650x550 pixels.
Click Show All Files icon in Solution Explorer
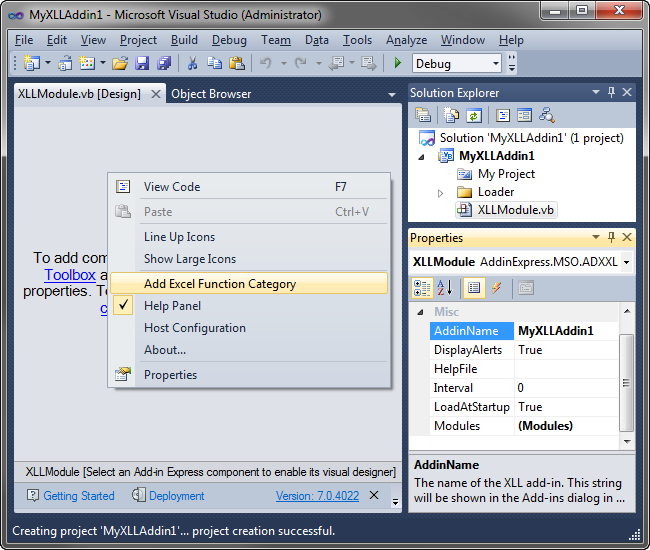click(x=451, y=115)
